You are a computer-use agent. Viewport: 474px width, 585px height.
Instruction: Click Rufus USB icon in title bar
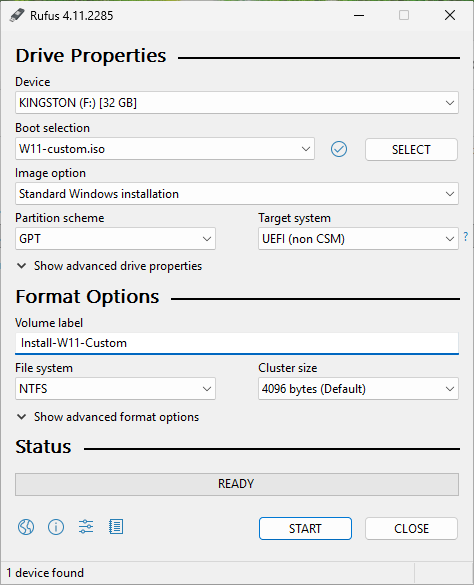pyautogui.click(x=16, y=15)
